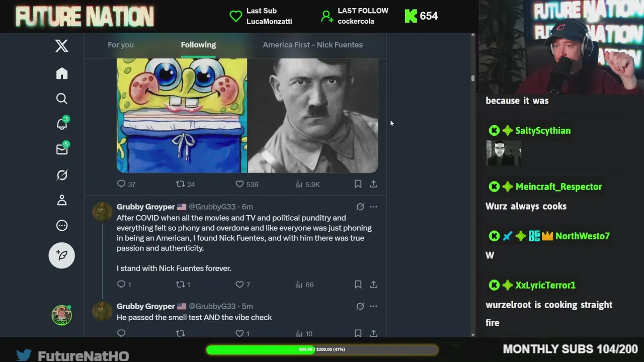Click the Last Follow person icon
Screen dimensions: 644x362
point(327,16)
